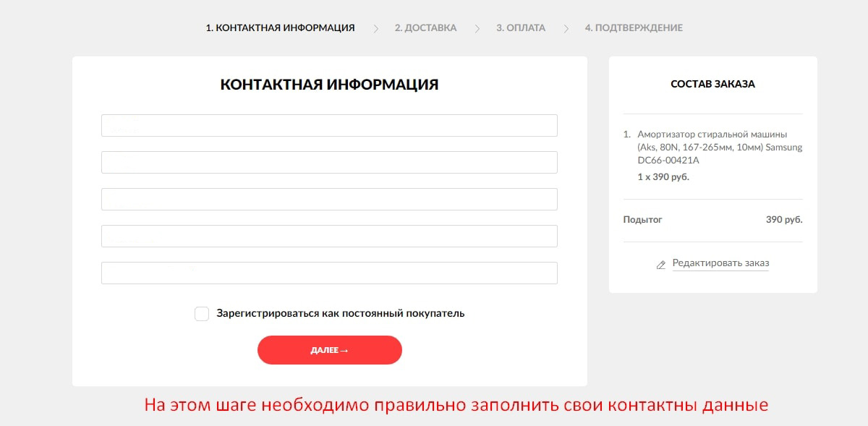This screenshot has height=426, width=868.
Task: Click the chevron after step 1 Контактная информация
Action: [375, 28]
